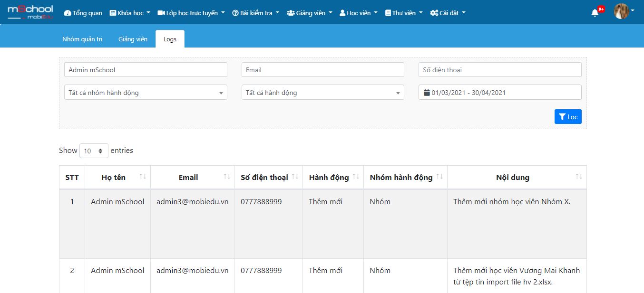Sort by Email column
The width and height of the screenshot is (644, 293).
click(x=193, y=177)
